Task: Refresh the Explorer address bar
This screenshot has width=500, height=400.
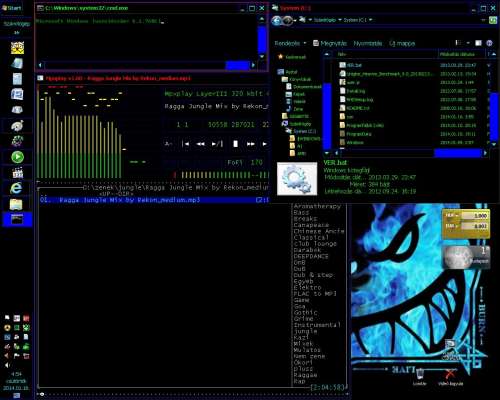Action: pyautogui.click(x=493, y=20)
